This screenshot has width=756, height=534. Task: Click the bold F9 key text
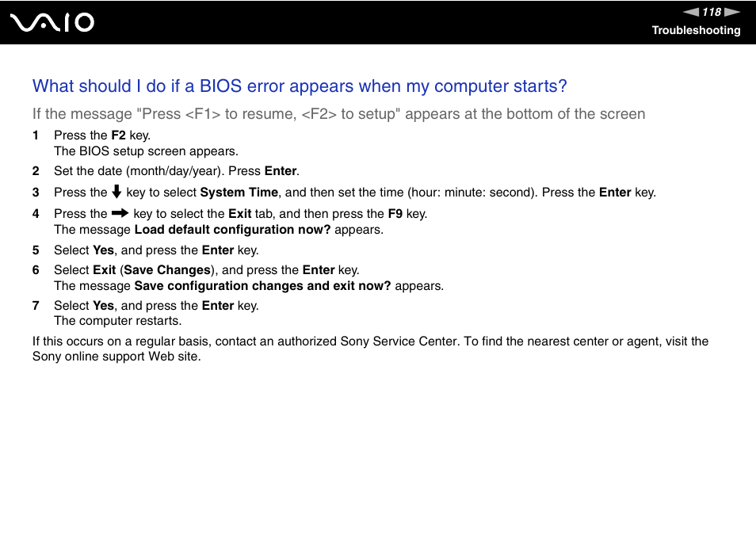(395, 213)
